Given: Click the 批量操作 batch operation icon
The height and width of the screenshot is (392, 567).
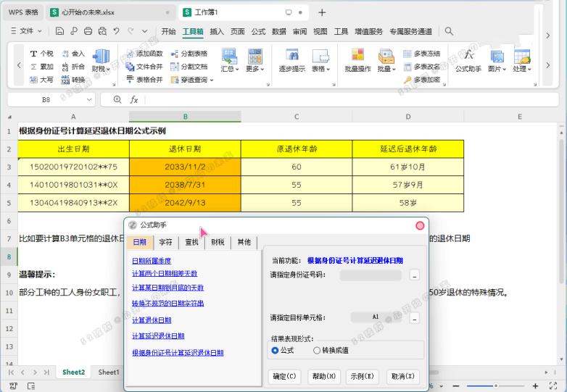Looking at the screenshot, I should click(x=357, y=60).
